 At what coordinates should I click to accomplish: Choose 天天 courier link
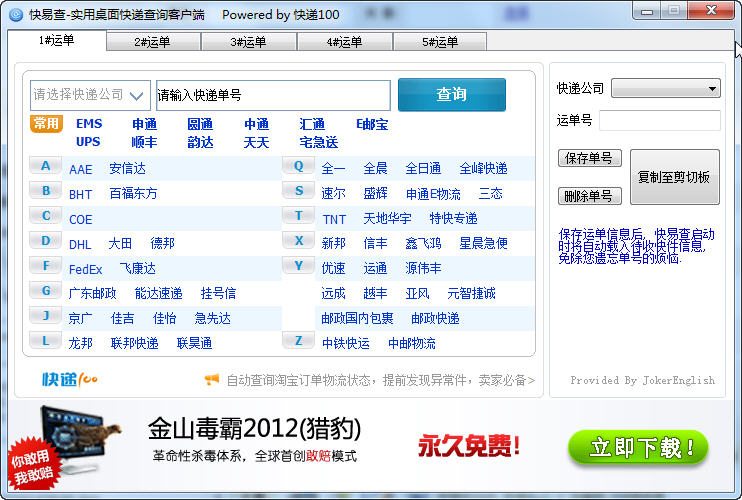[x=256, y=142]
